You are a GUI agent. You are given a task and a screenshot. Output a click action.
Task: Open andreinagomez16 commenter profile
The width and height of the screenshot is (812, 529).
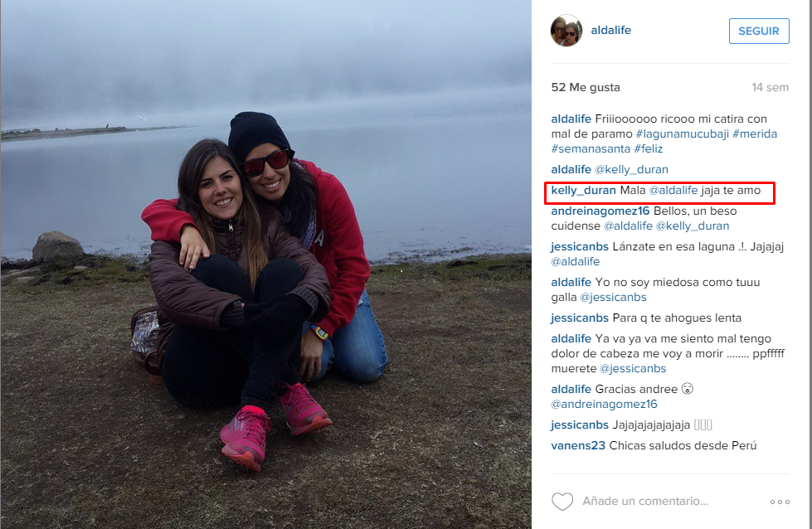tap(600, 211)
